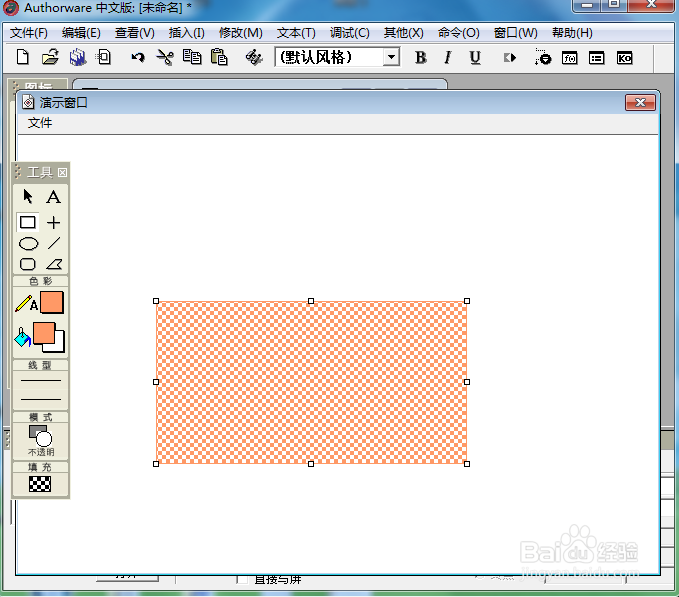
Task: Close the Tools palette
Action: click(62, 173)
